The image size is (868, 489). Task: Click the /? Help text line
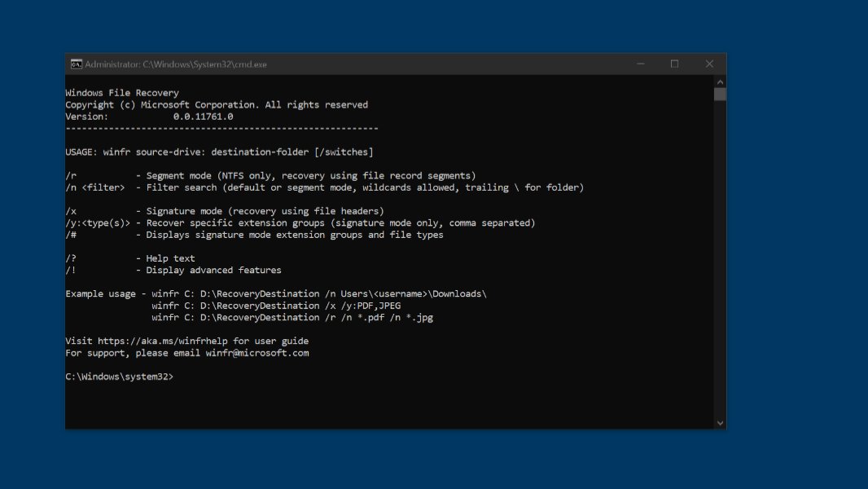coord(130,258)
